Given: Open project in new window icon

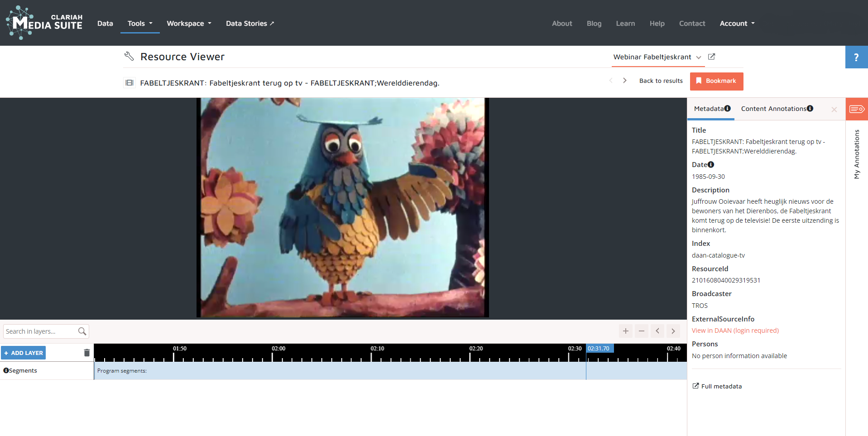Looking at the screenshot, I should coord(711,57).
